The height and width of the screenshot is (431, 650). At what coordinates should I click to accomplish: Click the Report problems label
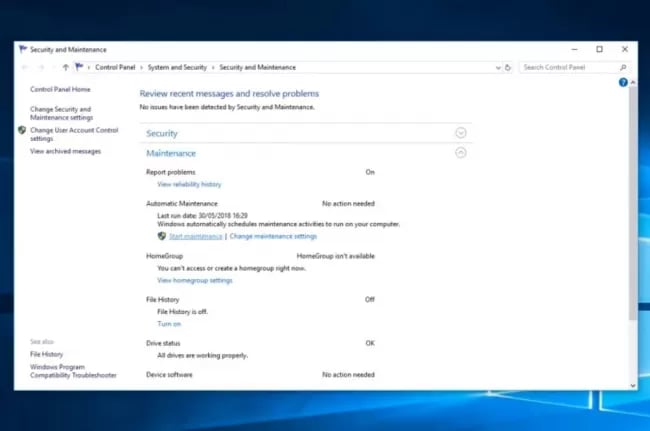click(x=171, y=172)
